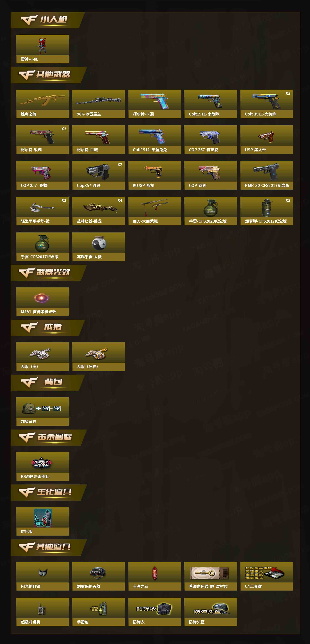Open the 超级背包 backpack item
The width and height of the screenshot is (310, 644).
(42, 411)
